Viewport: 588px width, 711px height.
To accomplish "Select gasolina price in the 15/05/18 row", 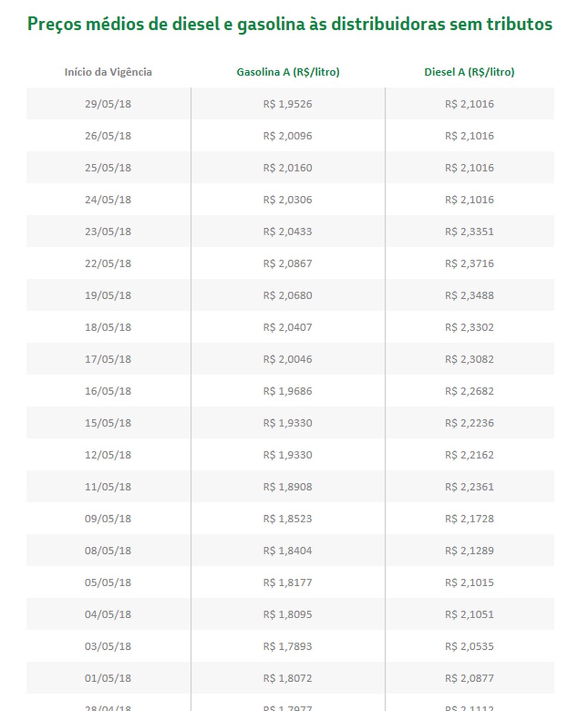I will pos(288,423).
